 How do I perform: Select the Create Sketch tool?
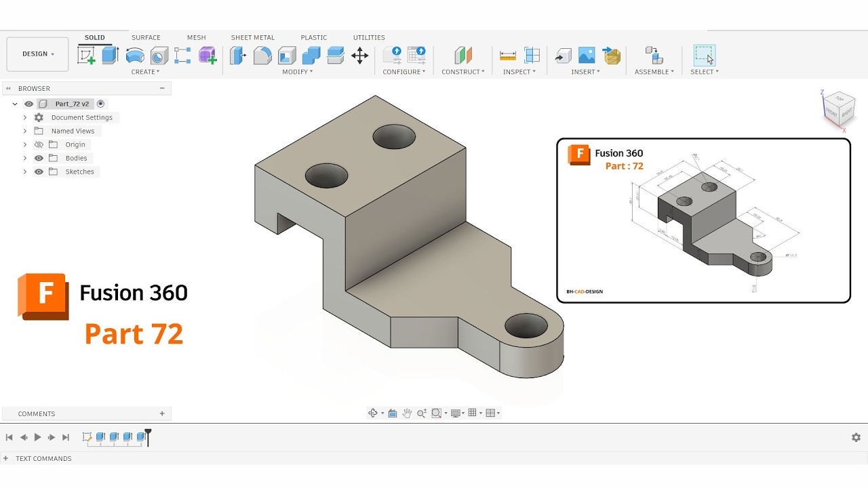coord(87,56)
